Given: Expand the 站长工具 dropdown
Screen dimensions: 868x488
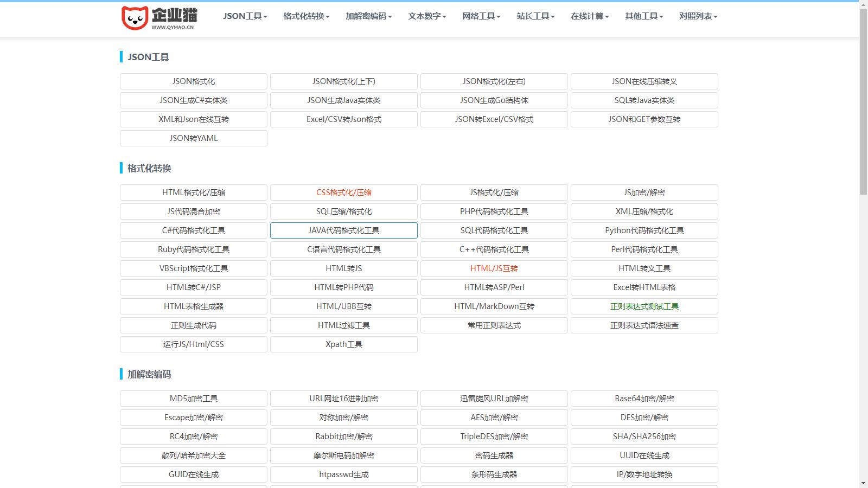Looking at the screenshot, I should tap(535, 16).
